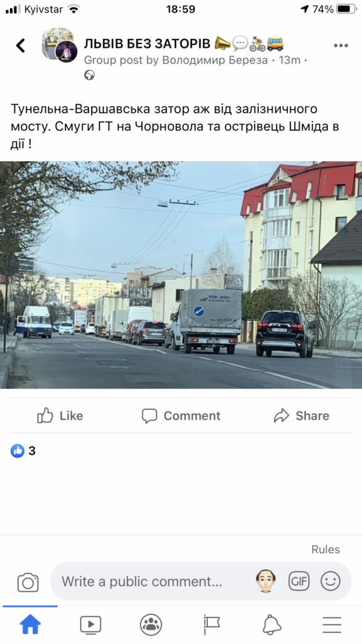Open the three-dots post options menu
Image resolution: width=362 pixels, height=644 pixels.
341,45
